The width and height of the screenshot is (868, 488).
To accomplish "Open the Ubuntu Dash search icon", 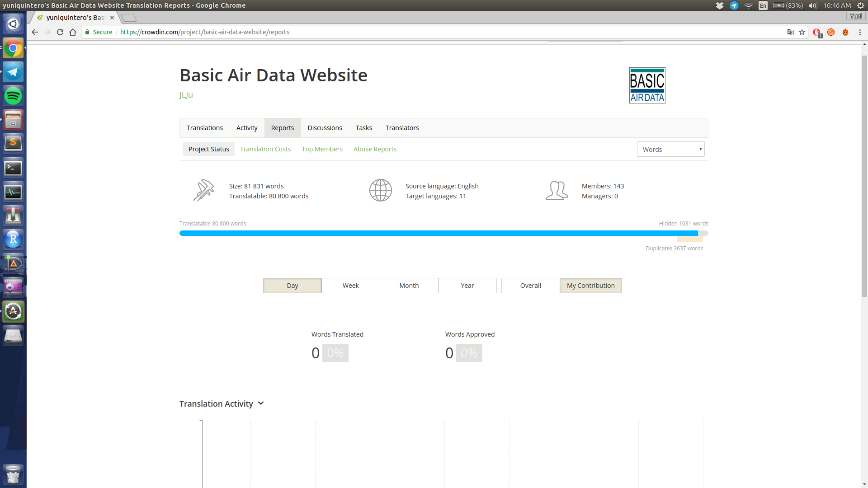I will point(13,24).
